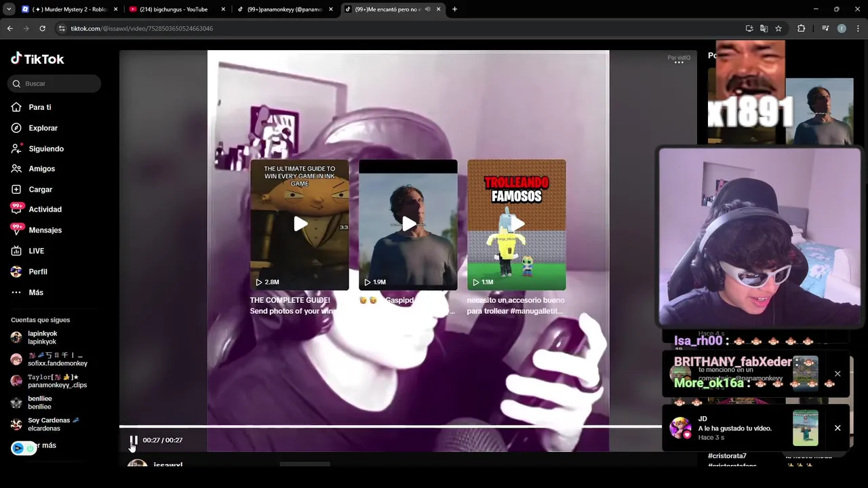Bookmark this page with star icon
Screen dimensions: 868x488
click(778, 28)
